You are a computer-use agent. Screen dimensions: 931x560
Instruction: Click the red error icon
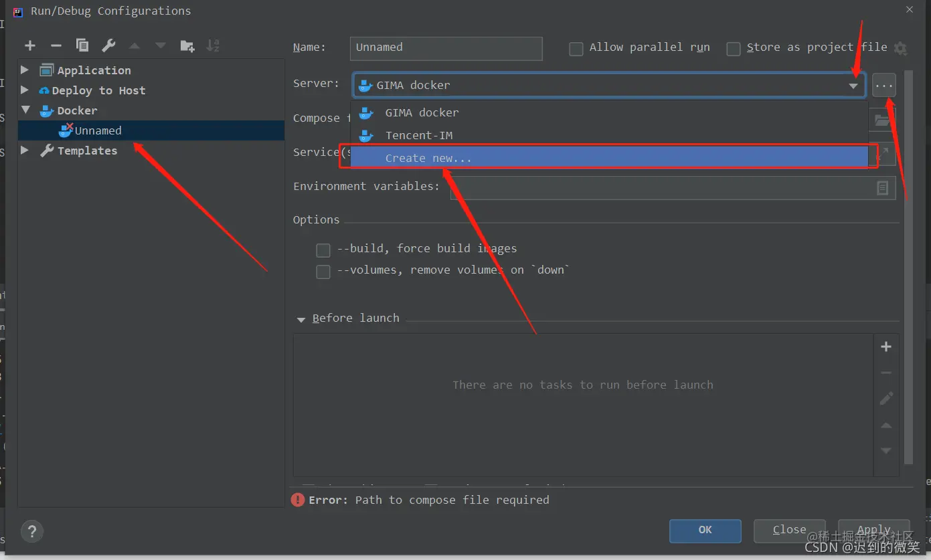coord(298,500)
